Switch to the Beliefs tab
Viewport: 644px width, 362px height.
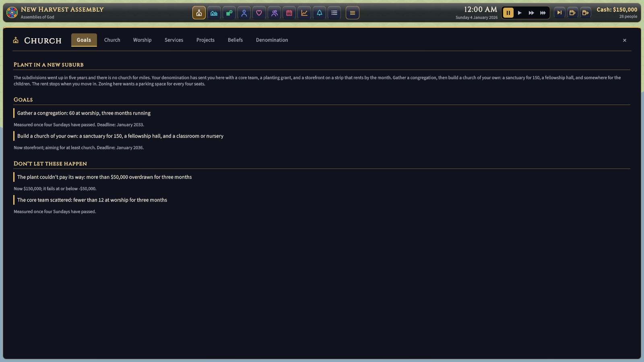(x=235, y=40)
